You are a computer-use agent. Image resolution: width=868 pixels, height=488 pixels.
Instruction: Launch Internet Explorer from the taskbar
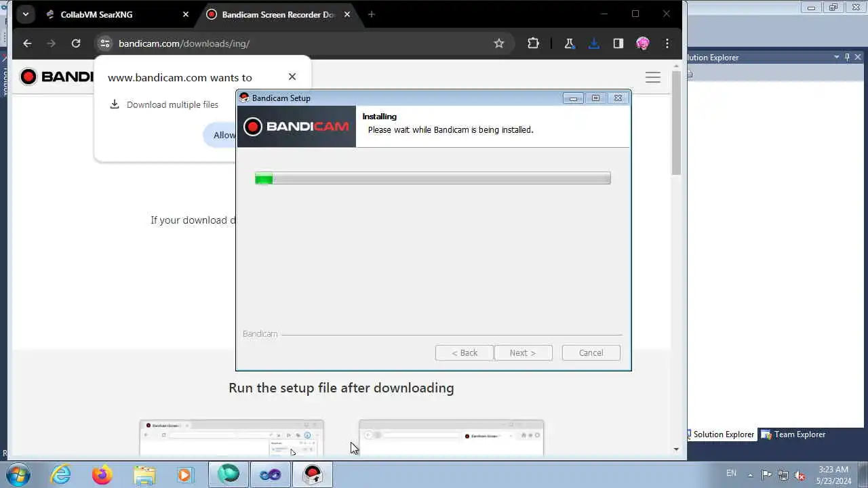[x=60, y=474]
